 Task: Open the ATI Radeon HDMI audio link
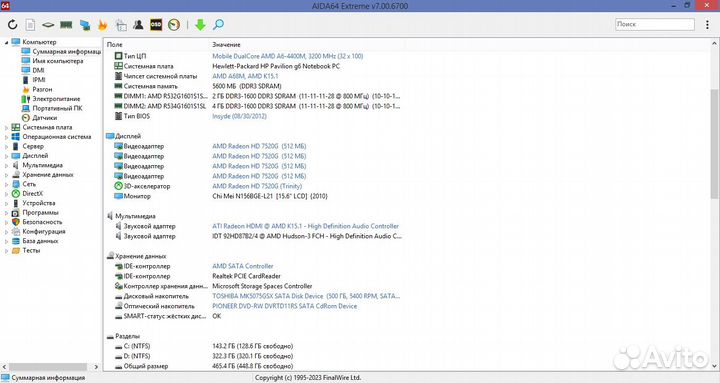[x=305, y=226]
